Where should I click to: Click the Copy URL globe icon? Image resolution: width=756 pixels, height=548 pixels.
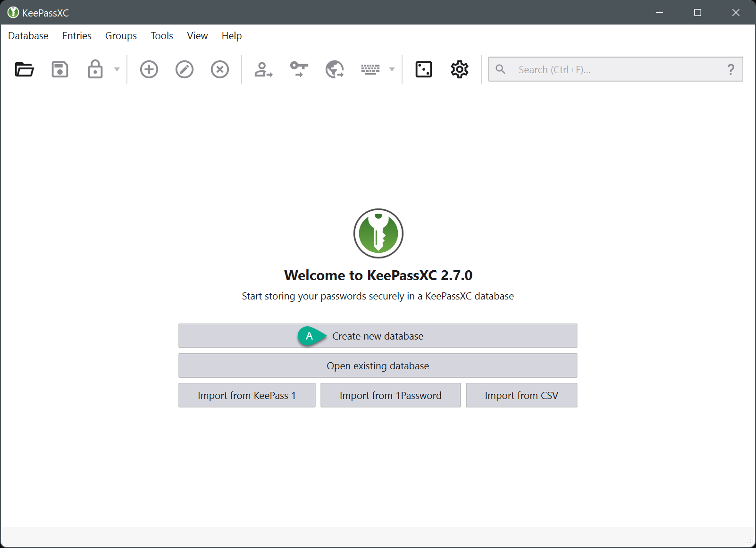click(x=335, y=69)
